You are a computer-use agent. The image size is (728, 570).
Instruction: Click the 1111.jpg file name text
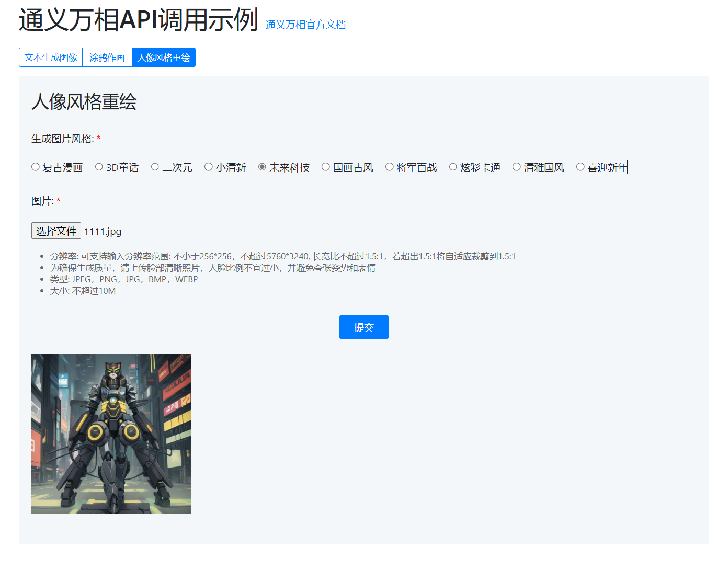103,231
